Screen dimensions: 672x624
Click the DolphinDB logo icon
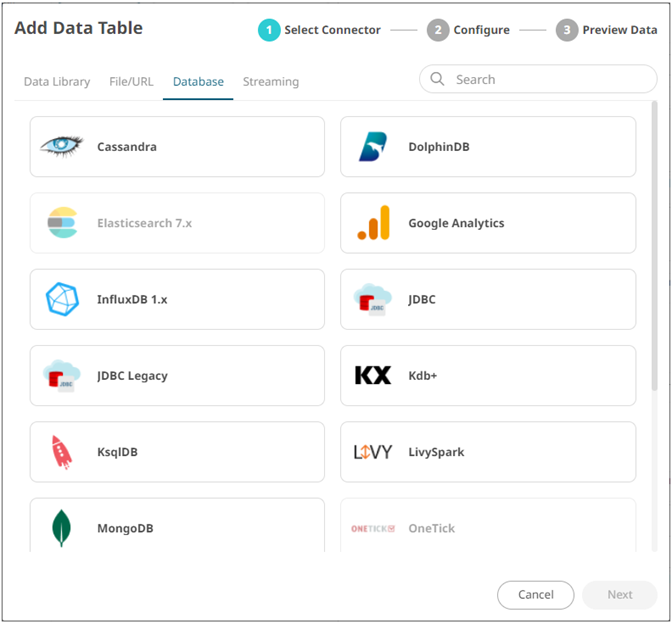373,147
